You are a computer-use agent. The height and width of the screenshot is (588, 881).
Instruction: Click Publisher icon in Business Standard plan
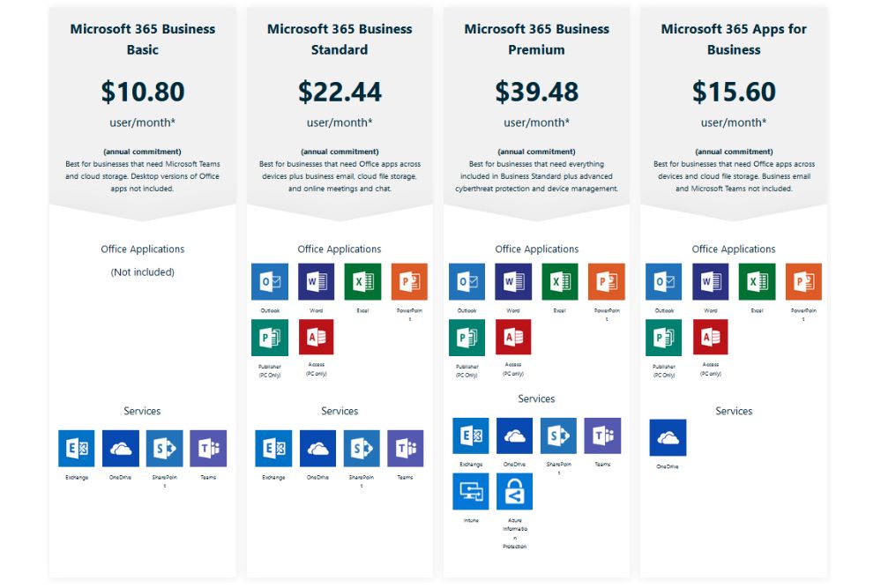point(270,338)
